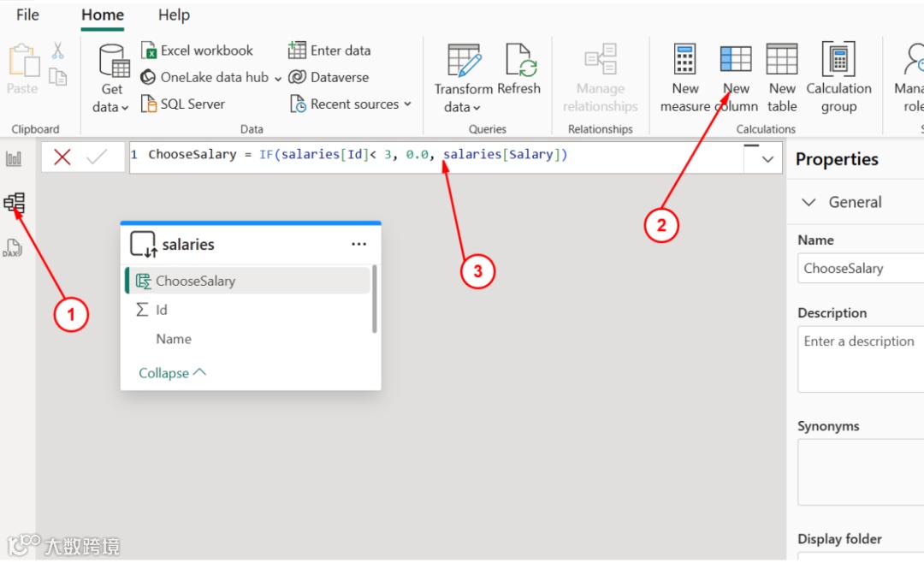Click the salaries table field list scrollbar
This screenshot has width=924, height=563.
pyautogui.click(x=374, y=299)
